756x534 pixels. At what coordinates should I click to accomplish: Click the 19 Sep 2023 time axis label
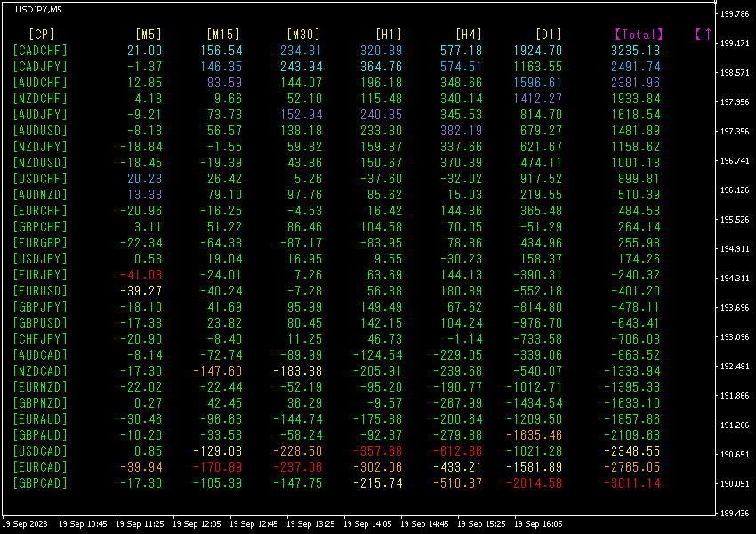tap(25, 524)
